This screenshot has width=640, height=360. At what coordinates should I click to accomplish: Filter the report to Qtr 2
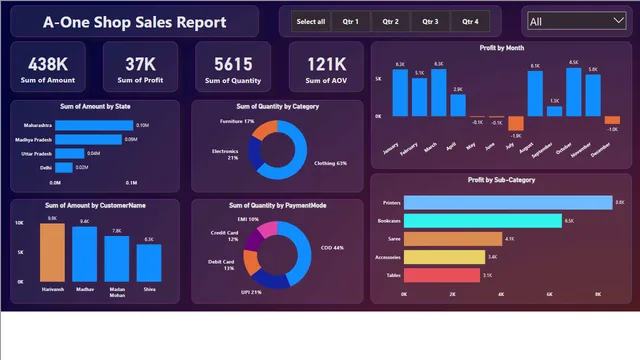[x=390, y=22]
